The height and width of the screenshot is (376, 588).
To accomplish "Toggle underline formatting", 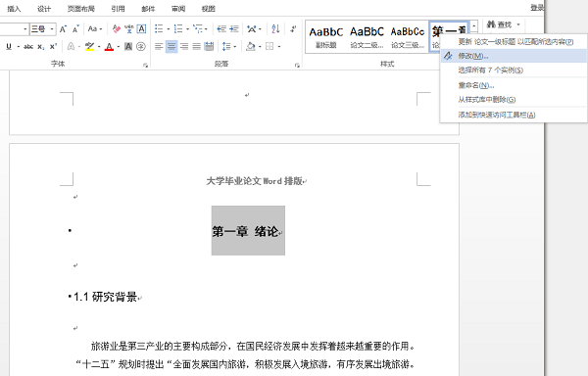I will click(9, 46).
